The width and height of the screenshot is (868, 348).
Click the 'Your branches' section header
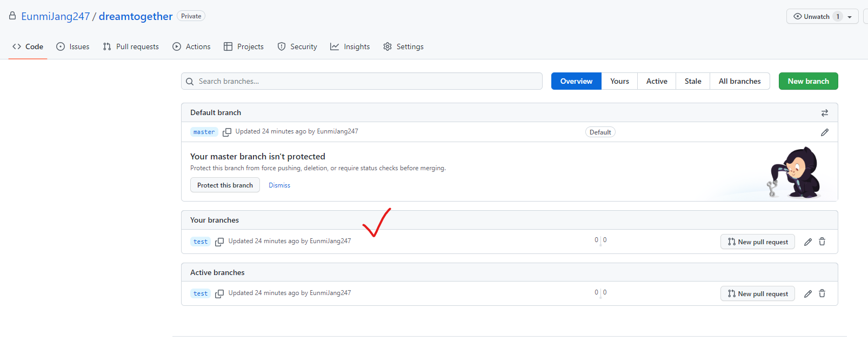[x=215, y=220]
